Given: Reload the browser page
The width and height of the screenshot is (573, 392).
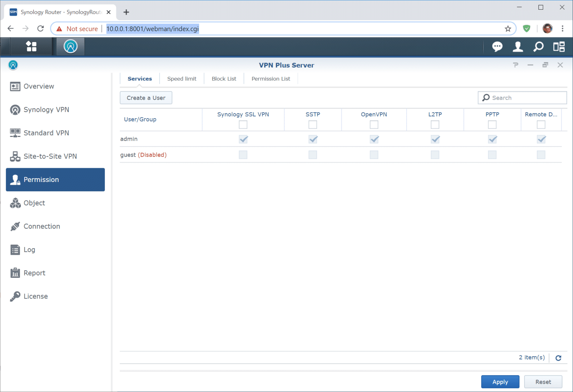Looking at the screenshot, I should (x=40, y=28).
